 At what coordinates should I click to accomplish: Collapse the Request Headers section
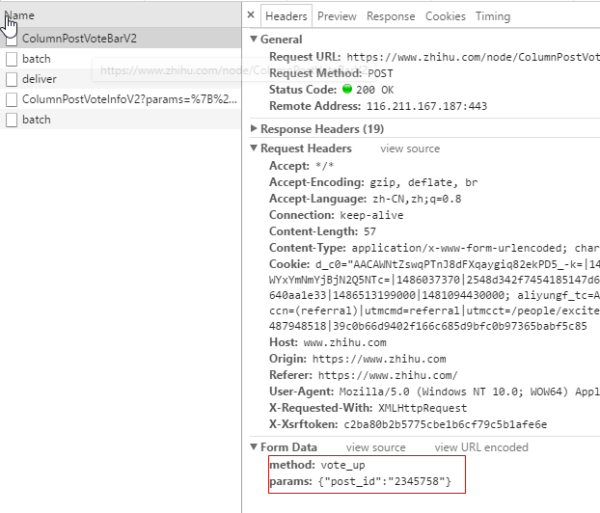(254, 149)
